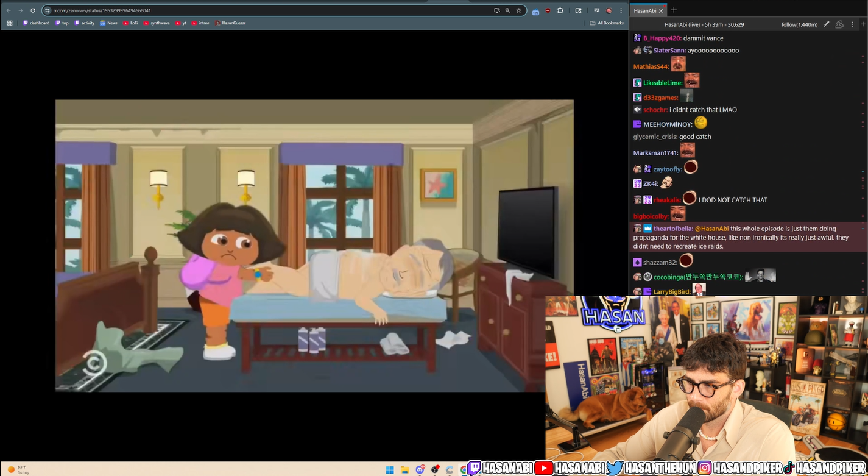Click username glycemic_crisis in chat
This screenshot has width=868, height=476.
pyautogui.click(x=655, y=137)
